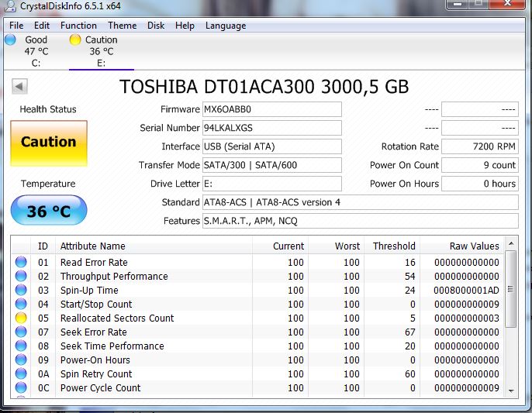Image resolution: width=532 pixels, height=413 pixels.
Task: Click raw value 0008000001AD of Spin-Up Time
Action: coord(467,291)
